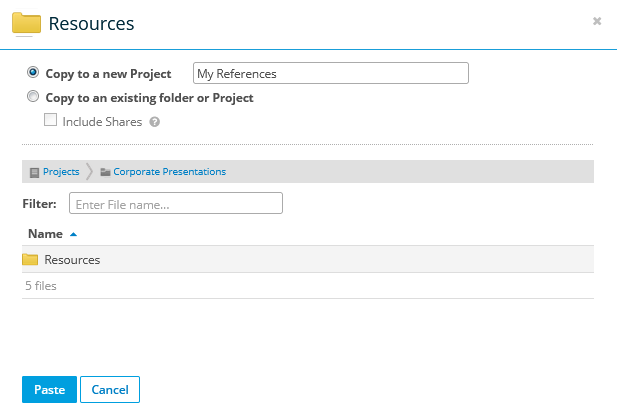This screenshot has height=409, width=617.
Task: Focus the Filter 'Enter File name...' field
Action: pos(176,204)
